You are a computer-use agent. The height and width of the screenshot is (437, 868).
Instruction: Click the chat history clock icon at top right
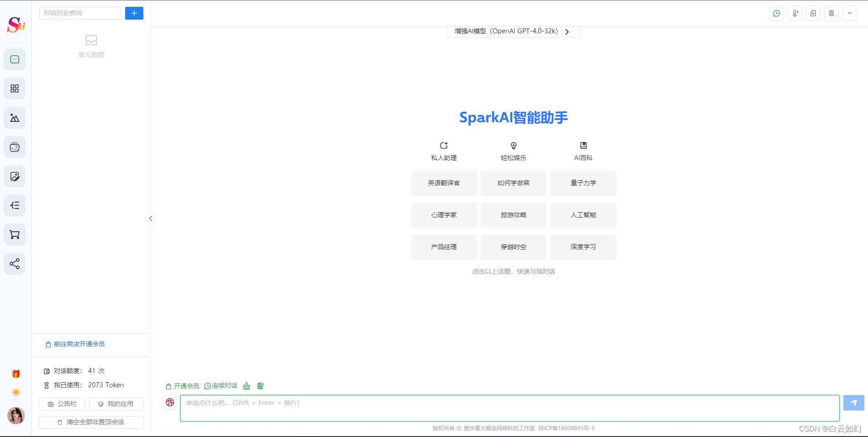pos(777,13)
